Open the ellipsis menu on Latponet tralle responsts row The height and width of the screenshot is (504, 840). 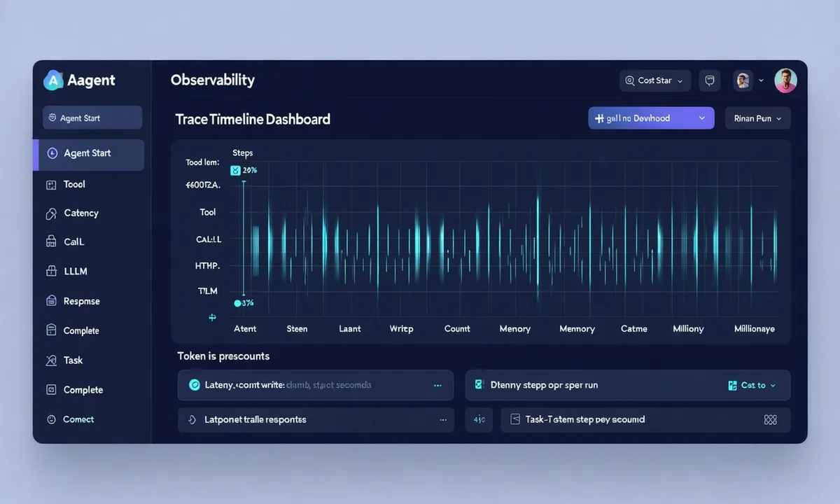pos(442,420)
